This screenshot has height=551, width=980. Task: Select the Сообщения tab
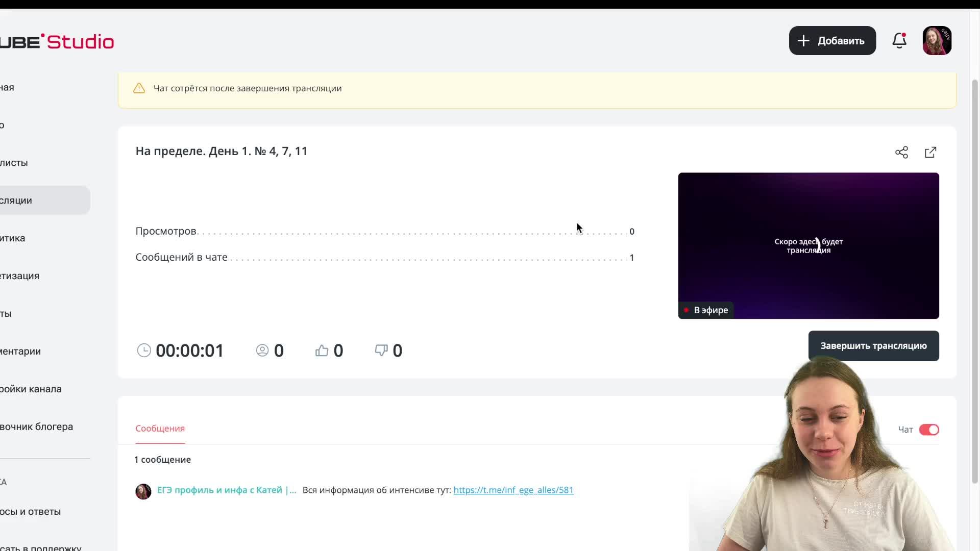(160, 429)
